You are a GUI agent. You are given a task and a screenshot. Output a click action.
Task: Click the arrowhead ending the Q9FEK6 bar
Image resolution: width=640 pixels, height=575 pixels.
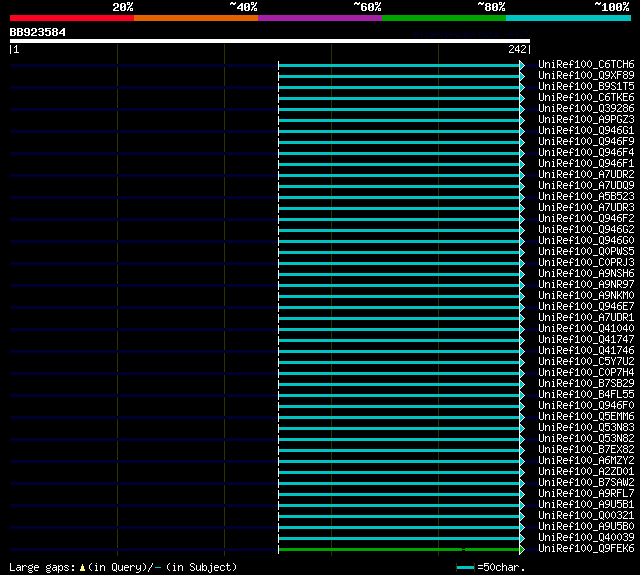522,550
